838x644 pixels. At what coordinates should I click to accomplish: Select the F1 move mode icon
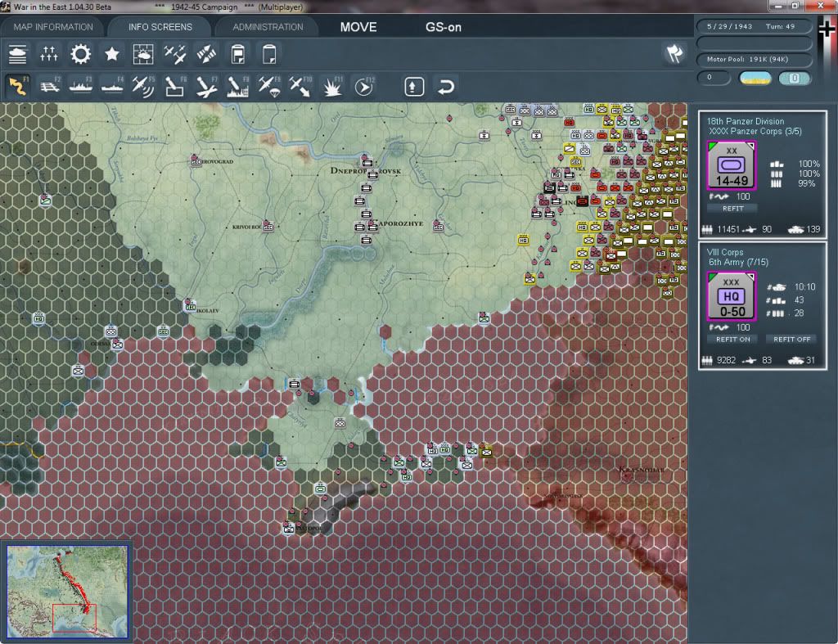coord(18,86)
